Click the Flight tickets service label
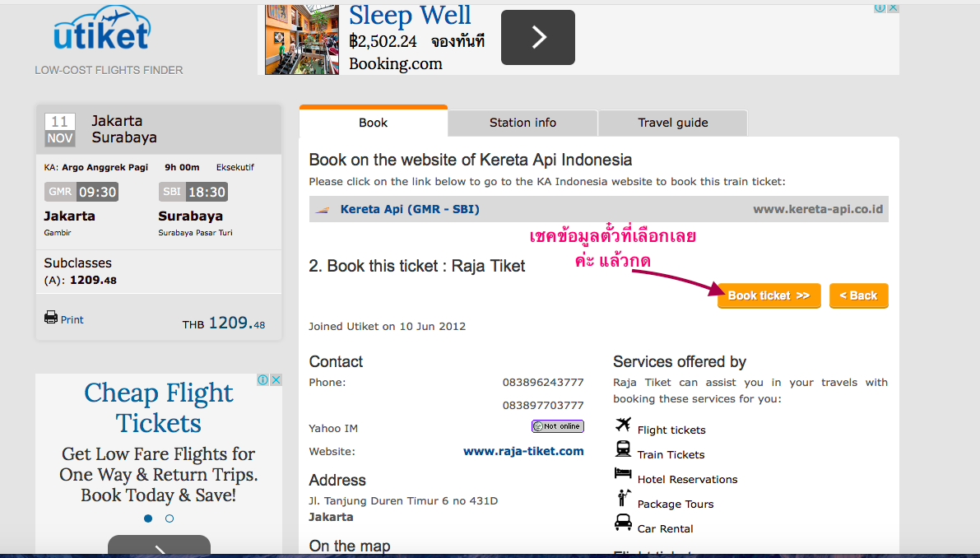The height and width of the screenshot is (558, 980). pos(671,430)
